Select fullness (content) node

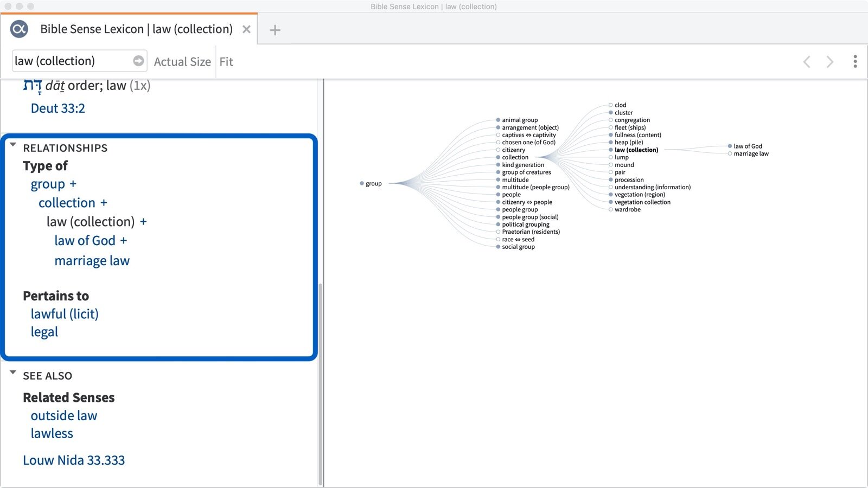point(635,135)
